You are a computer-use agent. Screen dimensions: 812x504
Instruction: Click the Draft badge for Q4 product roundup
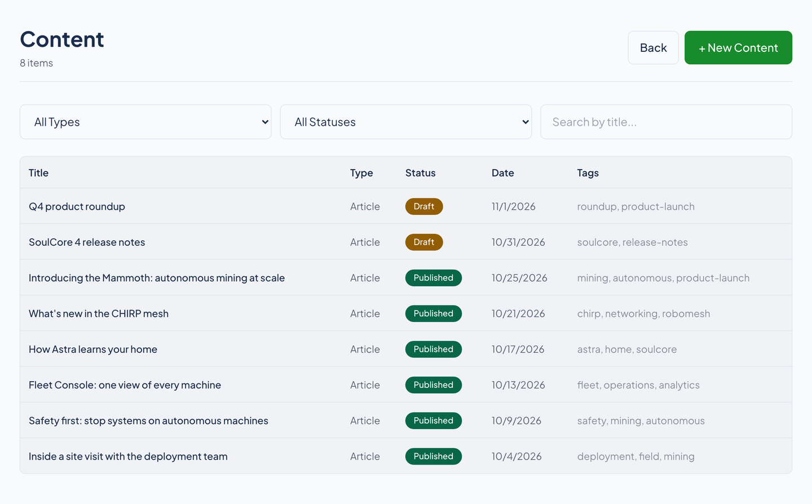tap(424, 206)
